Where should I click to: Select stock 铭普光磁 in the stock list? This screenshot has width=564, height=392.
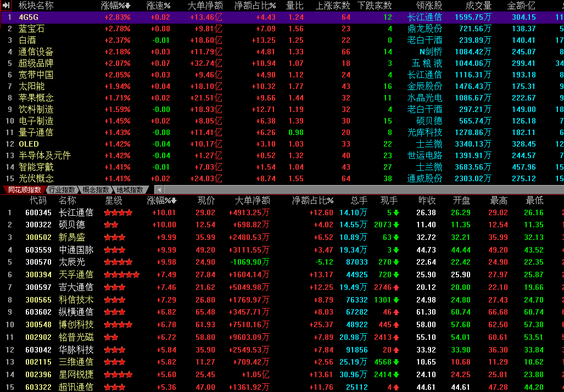point(282,337)
